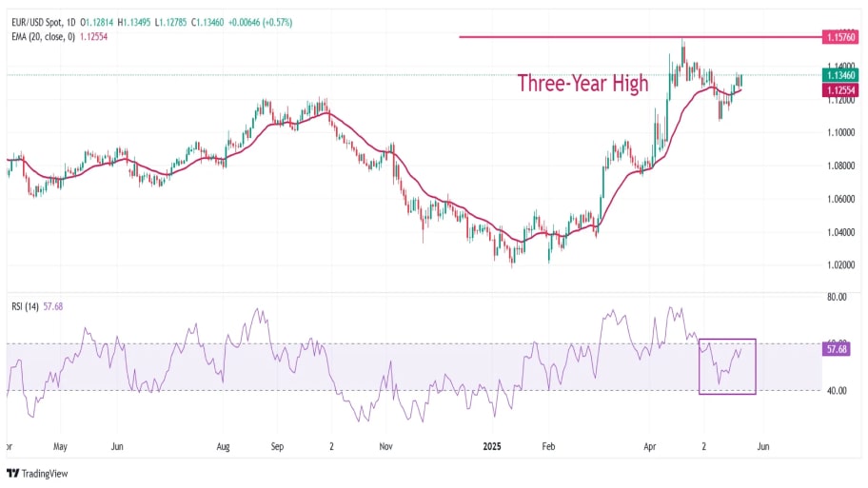Click the Nov label on time axis
The height and width of the screenshot is (488, 868).
click(385, 446)
